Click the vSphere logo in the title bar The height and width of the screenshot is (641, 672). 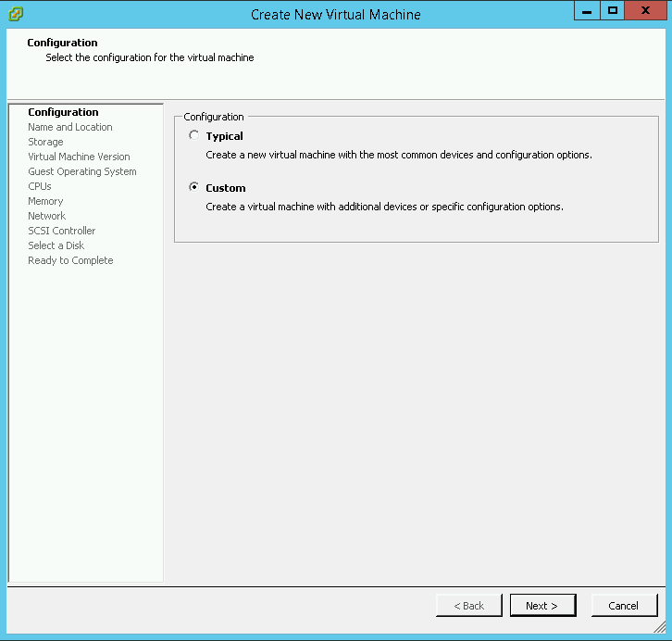[16, 14]
